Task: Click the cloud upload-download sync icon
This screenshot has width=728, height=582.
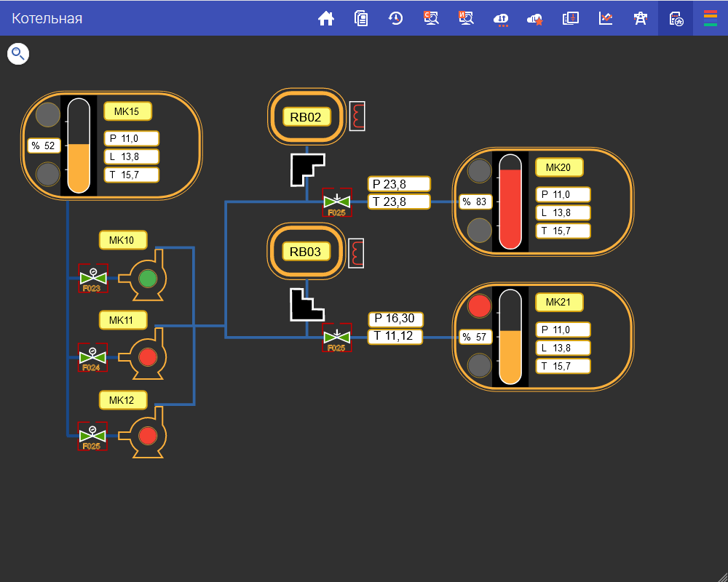Action: click(x=502, y=18)
